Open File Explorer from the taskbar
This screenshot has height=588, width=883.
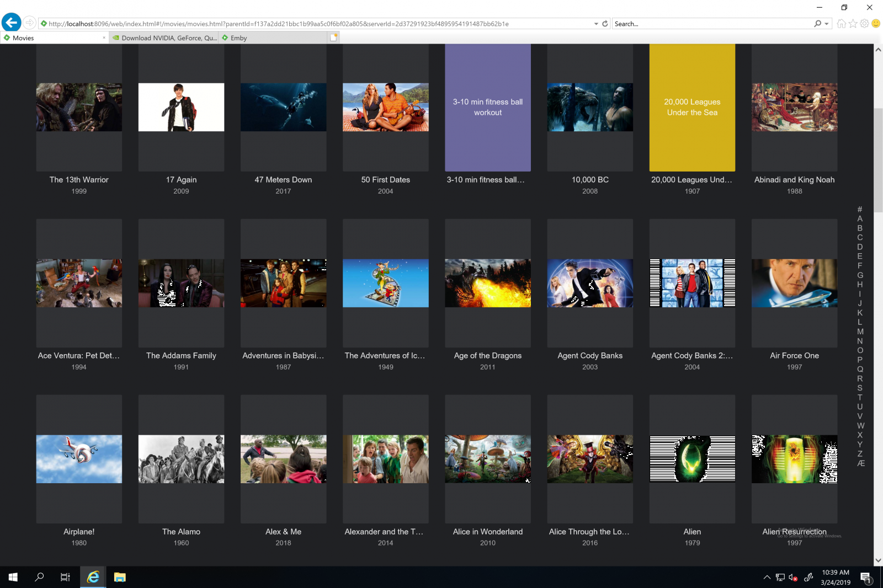[120, 577]
